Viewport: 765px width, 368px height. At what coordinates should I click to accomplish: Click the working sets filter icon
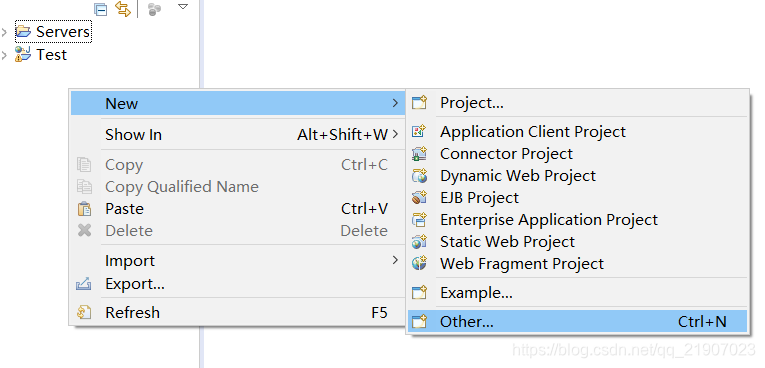[x=155, y=9]
